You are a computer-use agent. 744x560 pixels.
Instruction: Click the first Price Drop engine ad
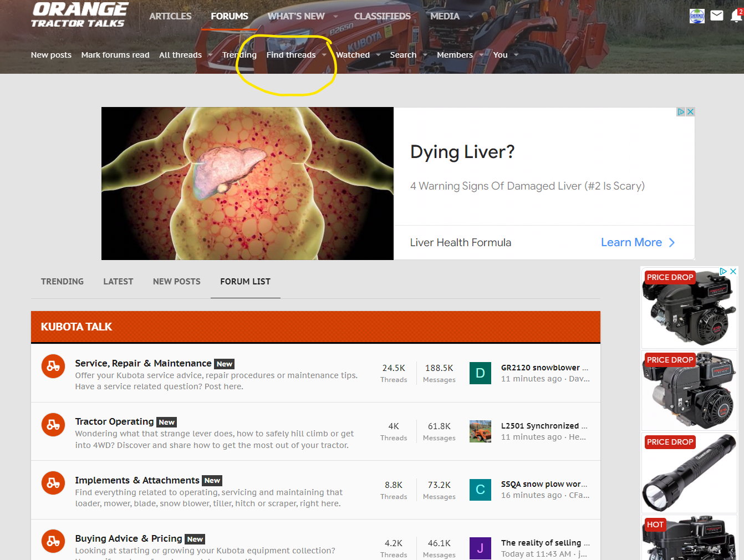(x=689, y=308)
